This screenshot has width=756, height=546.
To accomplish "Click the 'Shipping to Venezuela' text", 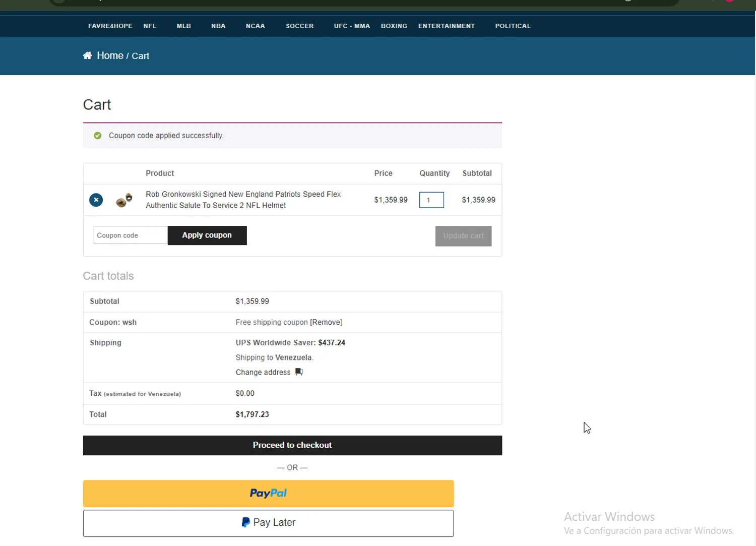I will [x=274, y=357].
